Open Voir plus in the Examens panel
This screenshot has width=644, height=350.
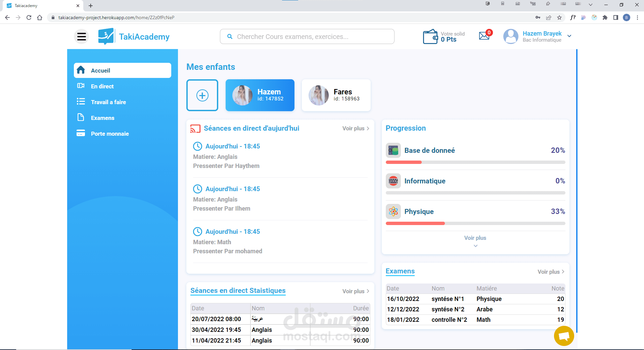551,272
